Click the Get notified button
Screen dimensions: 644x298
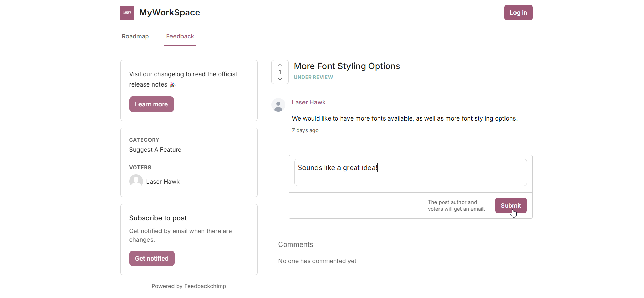[152, 259]
